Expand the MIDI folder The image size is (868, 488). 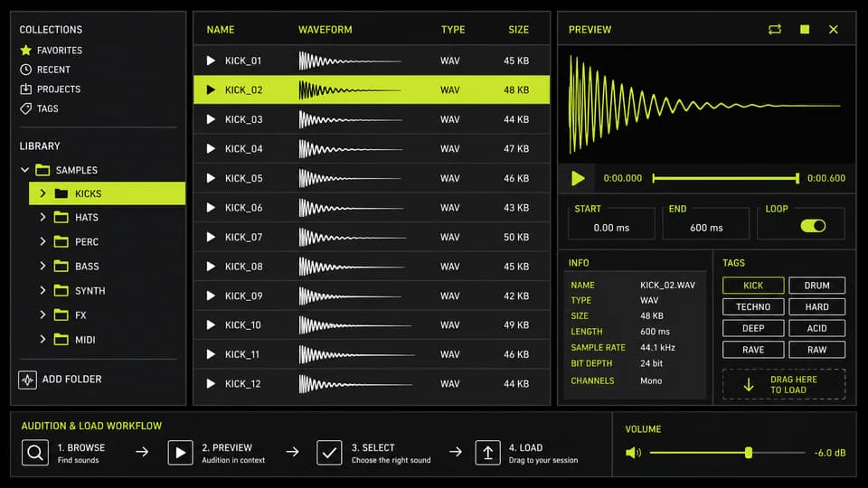coord(42,339)
